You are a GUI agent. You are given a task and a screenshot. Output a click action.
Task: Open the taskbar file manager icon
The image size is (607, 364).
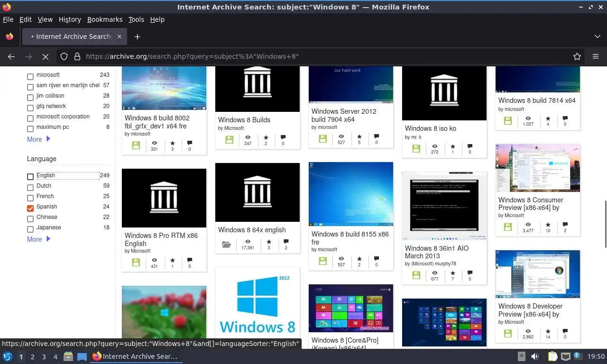[x=68, y=356]
